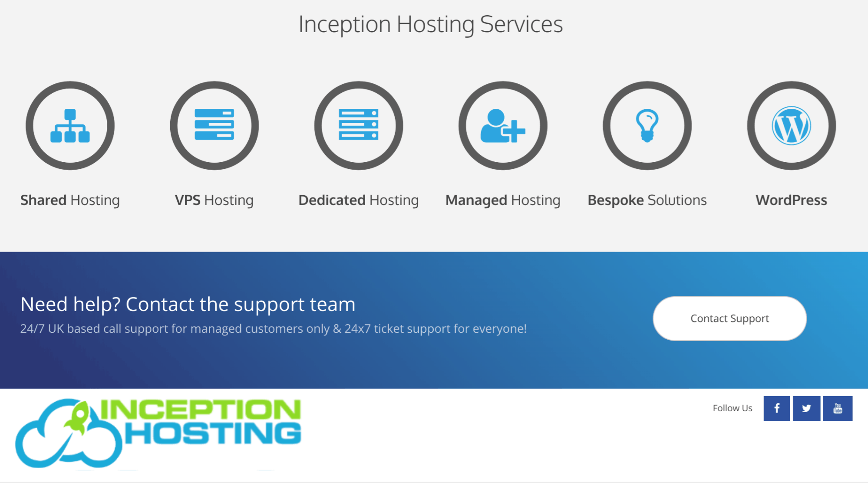Viewport: 868px width, 485px height.
Task: Click the Dedicated Hosting icon
Action: tap(358, 125)
